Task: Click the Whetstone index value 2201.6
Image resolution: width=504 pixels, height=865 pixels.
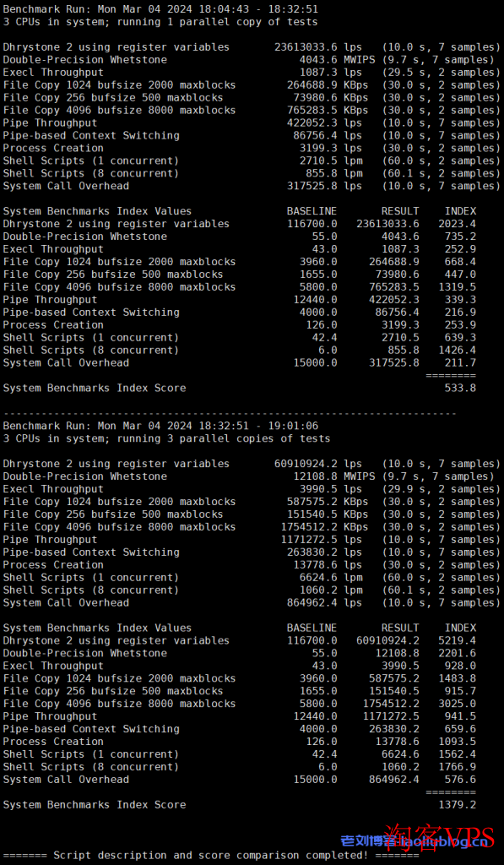Action: 457,653
